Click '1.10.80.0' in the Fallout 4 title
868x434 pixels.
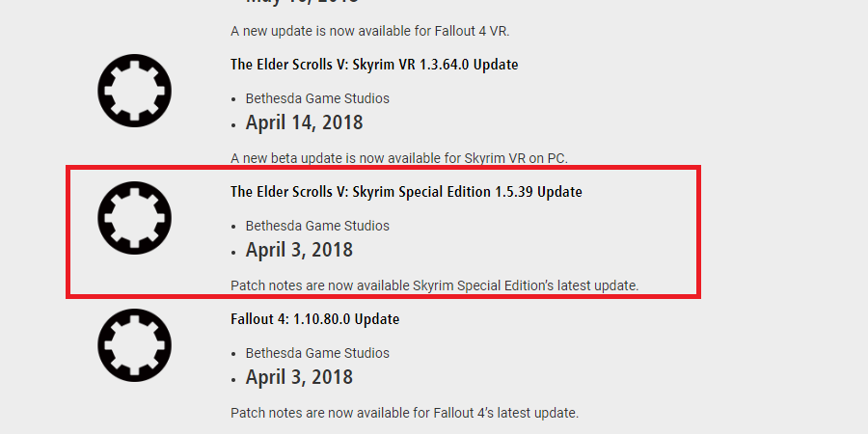point(322,319)
